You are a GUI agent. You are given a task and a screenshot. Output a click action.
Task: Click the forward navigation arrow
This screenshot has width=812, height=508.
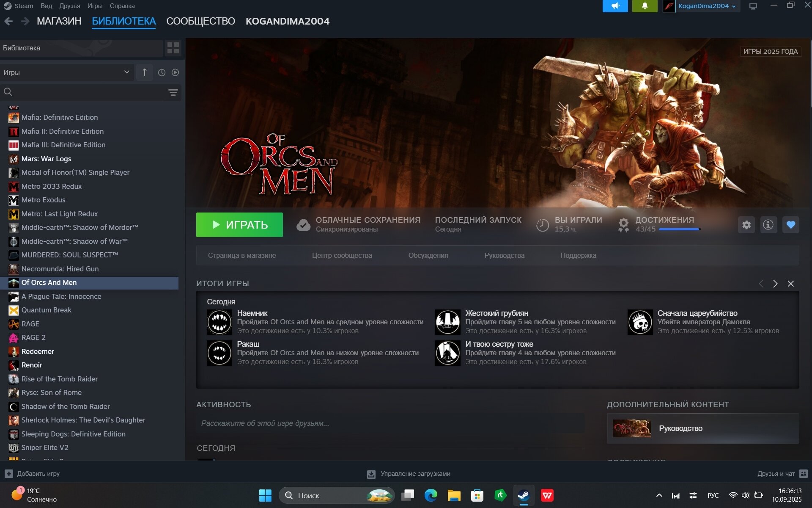[25, 21]
